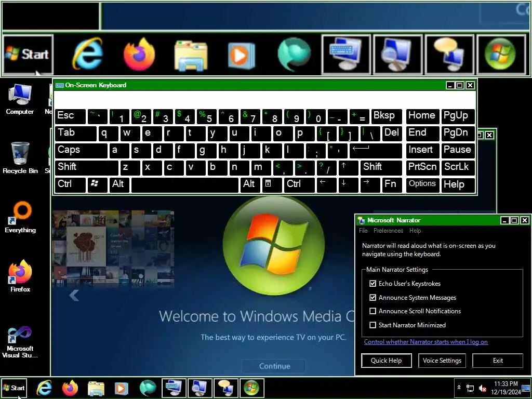Open Voice Settings in Narrator

pyautogui.click(x=442, y=361)
